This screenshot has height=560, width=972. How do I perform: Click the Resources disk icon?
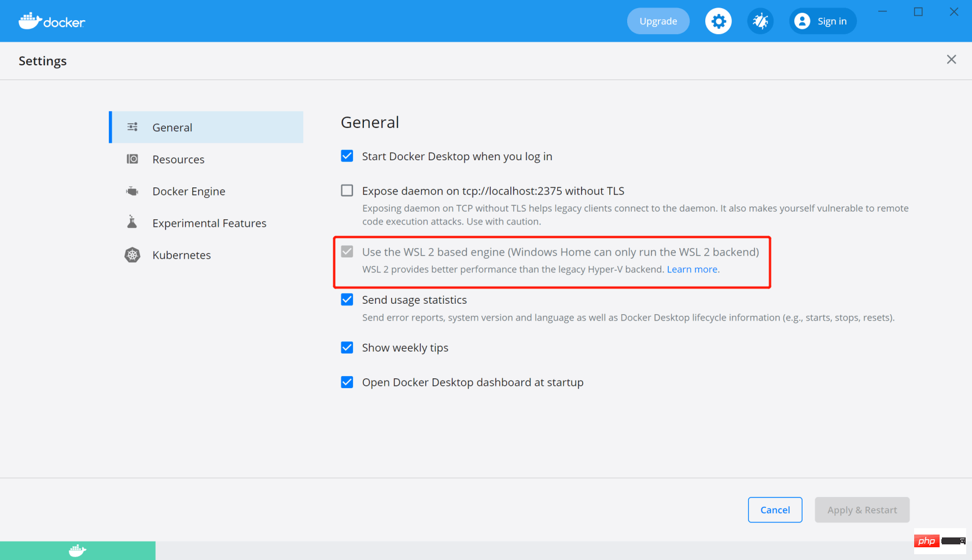(132, 159)
